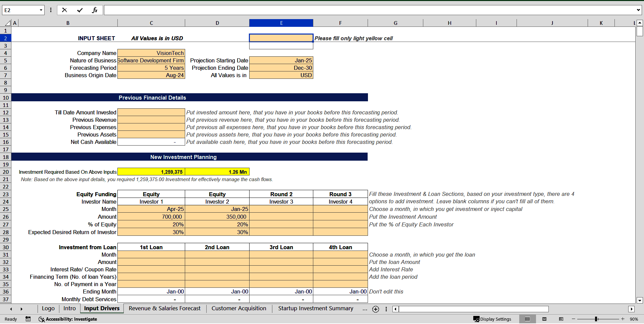Open Startup Investment Summary tab
The height and width of the screenshot is (324, 644).
click(x=316, y=309)
